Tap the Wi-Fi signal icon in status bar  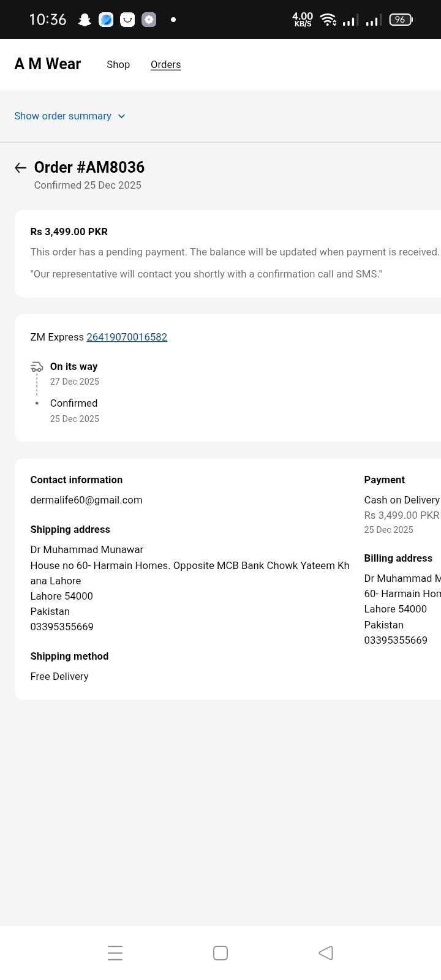[x=328, y=20]
